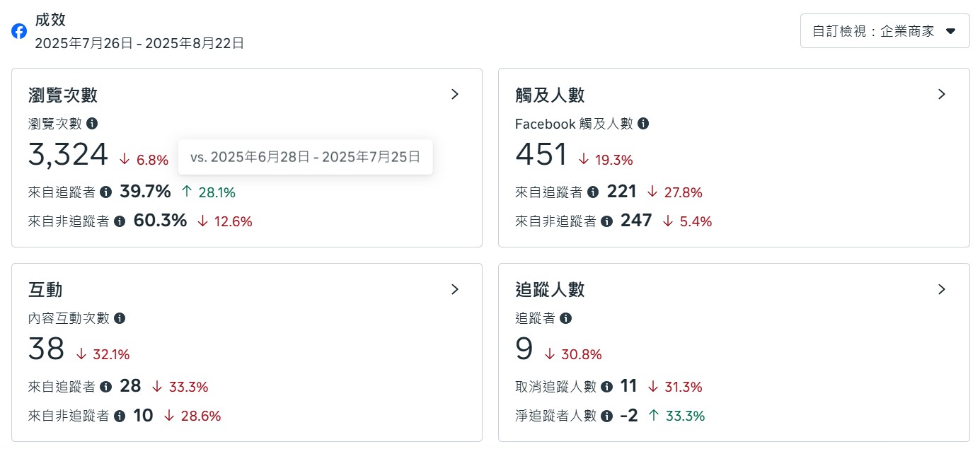Expand 瀏覽次數 card with chevron arrow
Viewport: 980px width, 449px height.
[455, 94]
